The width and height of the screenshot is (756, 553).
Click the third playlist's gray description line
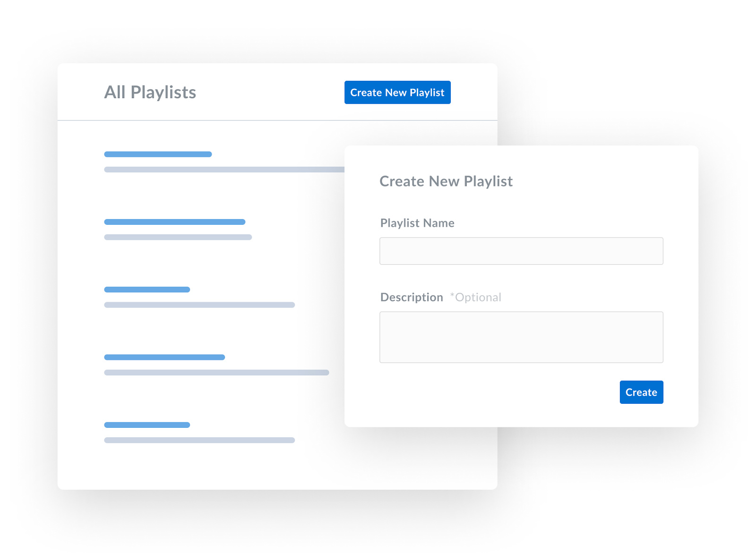pos(199,305)
